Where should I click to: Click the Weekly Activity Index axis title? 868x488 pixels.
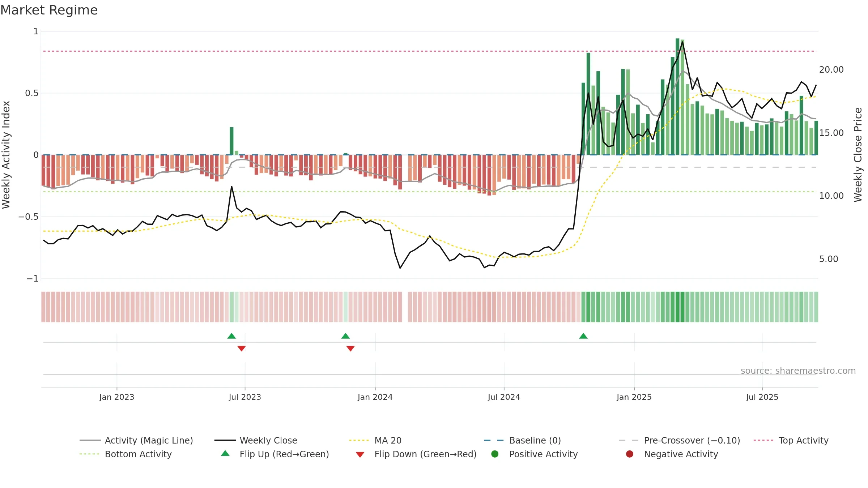6,155
